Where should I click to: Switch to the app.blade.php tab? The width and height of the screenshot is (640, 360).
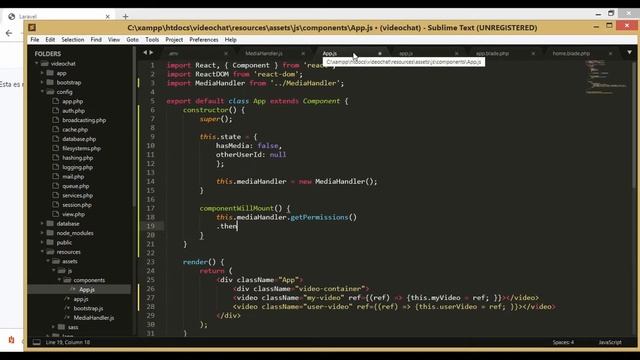click(x=492, y=53)
